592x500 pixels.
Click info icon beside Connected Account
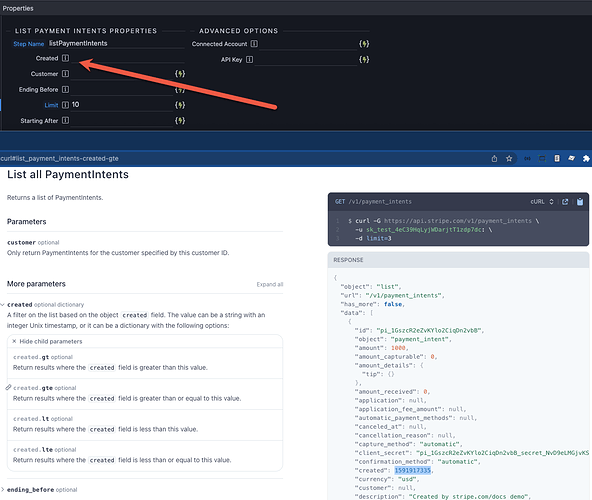[254, 44]
